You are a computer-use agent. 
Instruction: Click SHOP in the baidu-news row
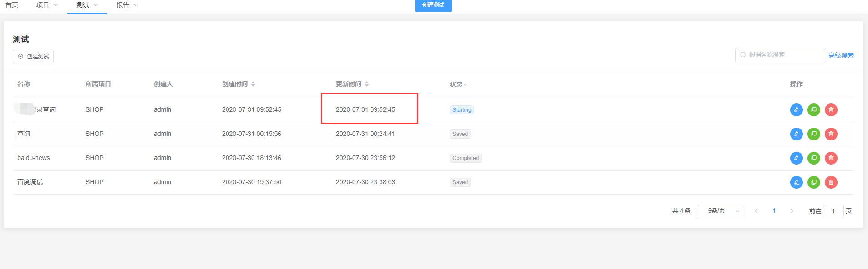click(95, 158)
